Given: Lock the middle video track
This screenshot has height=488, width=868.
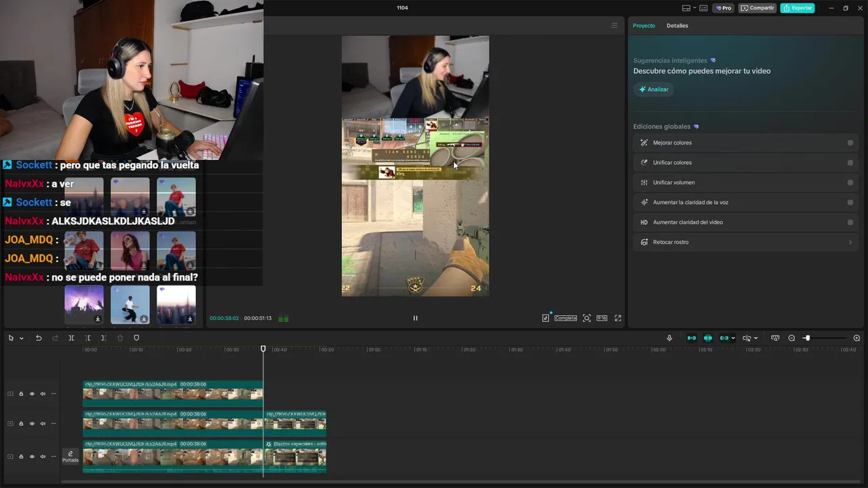Looking at the screenshot, I should (x=21, y=424).
